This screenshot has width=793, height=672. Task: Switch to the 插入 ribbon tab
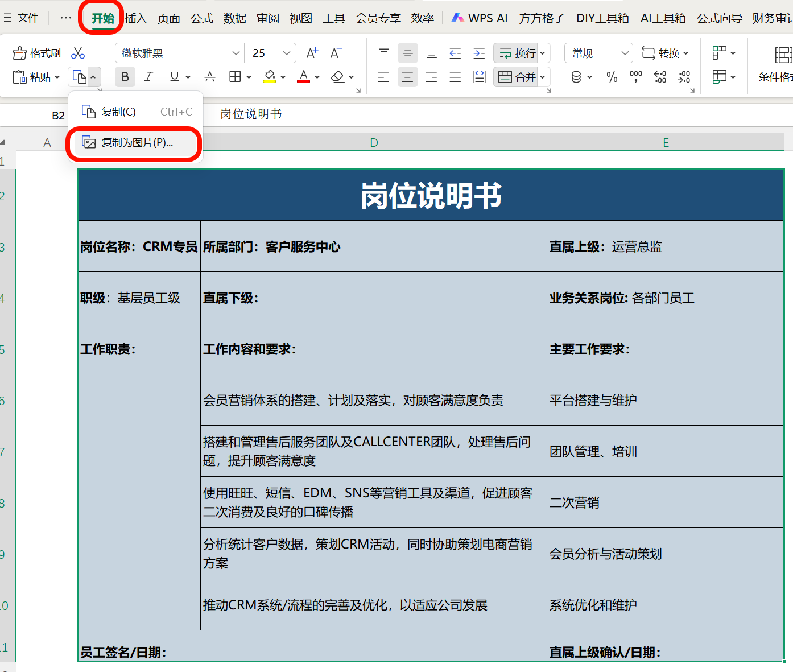coord(135,18)
